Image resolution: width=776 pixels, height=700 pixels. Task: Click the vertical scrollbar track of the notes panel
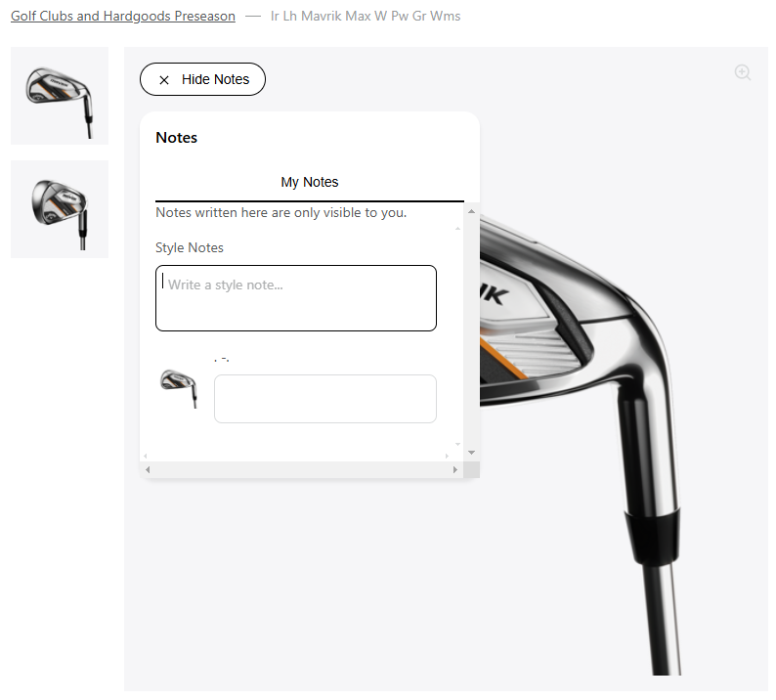point(471,331)
